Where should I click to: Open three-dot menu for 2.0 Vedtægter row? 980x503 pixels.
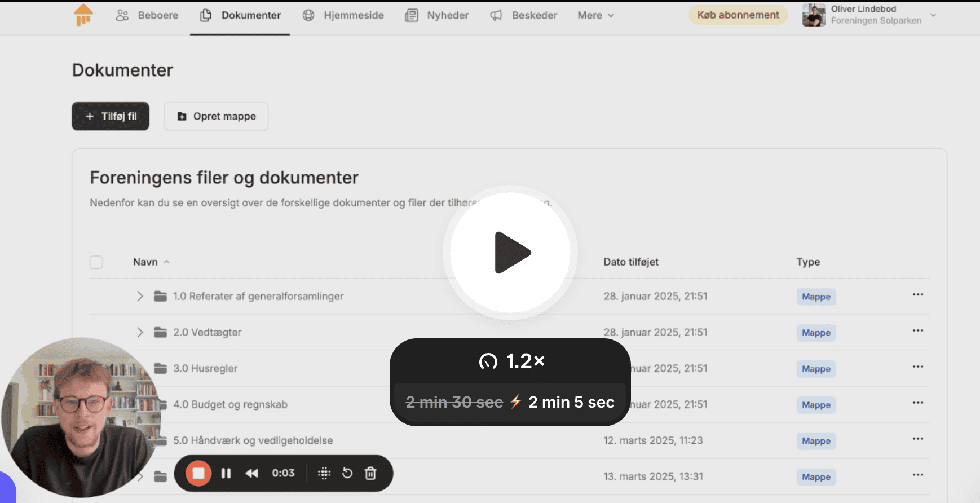pyautogui.click(x=917, y=331)
